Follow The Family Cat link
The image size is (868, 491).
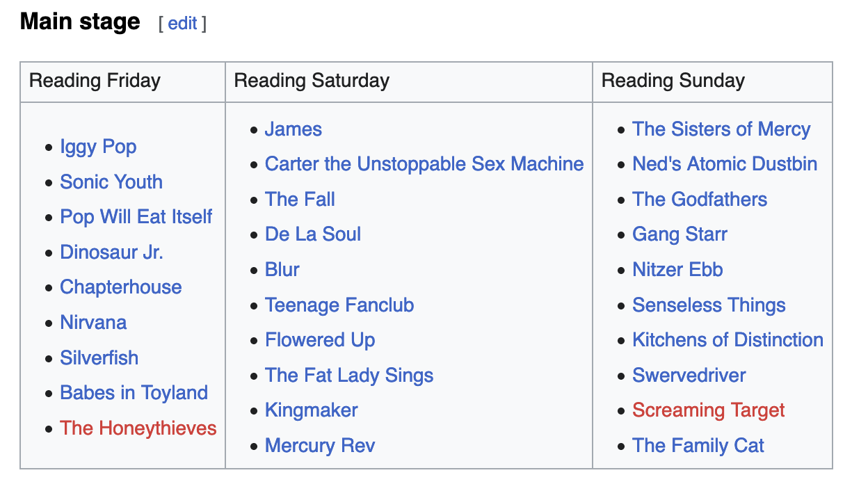(x=698, y=446)
